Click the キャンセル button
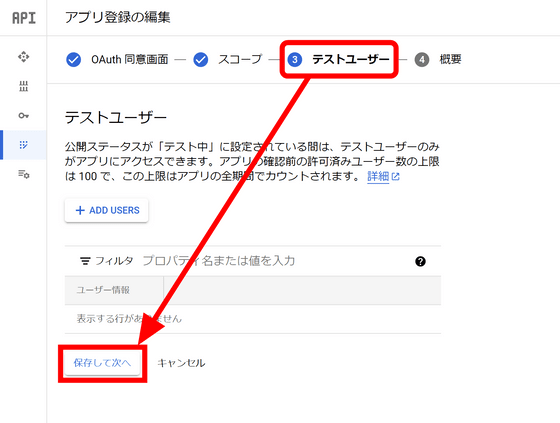Viewport: 560px width, 423px height. tap(181, 363)
